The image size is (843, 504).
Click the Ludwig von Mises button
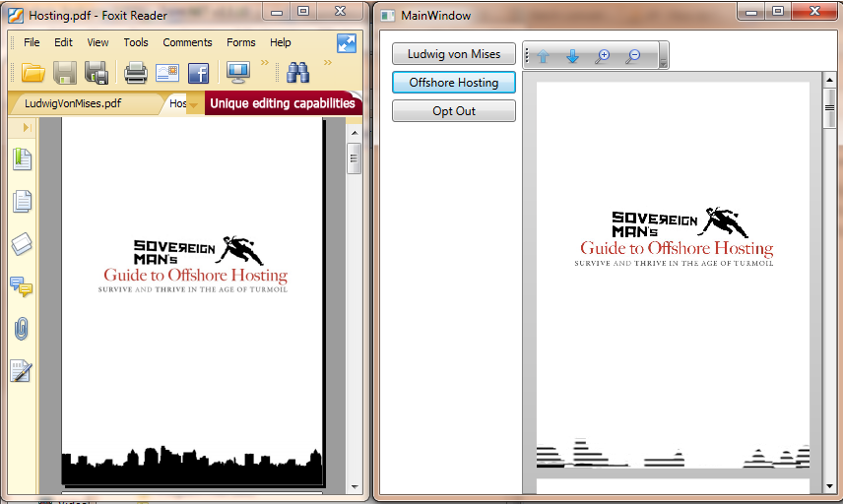point(454,54)
